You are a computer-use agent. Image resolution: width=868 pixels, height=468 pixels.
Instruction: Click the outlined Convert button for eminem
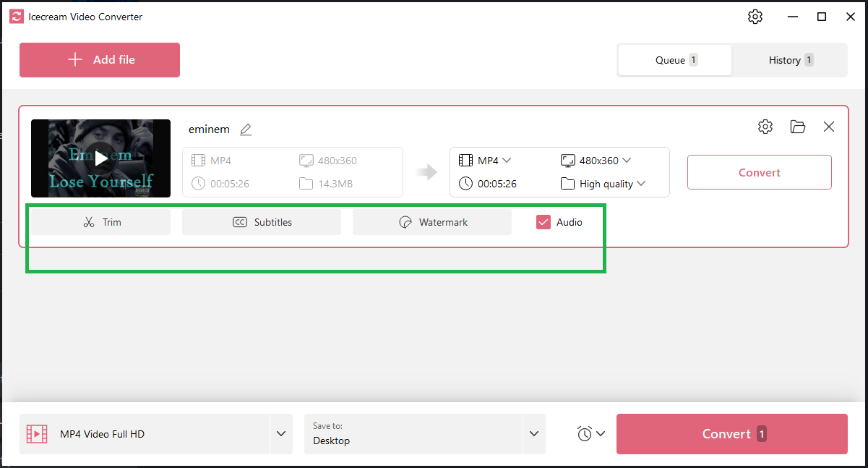point(760,172)
